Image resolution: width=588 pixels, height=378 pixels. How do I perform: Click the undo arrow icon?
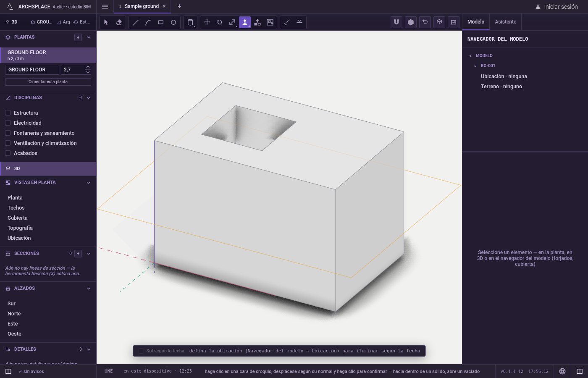[425, 22]
